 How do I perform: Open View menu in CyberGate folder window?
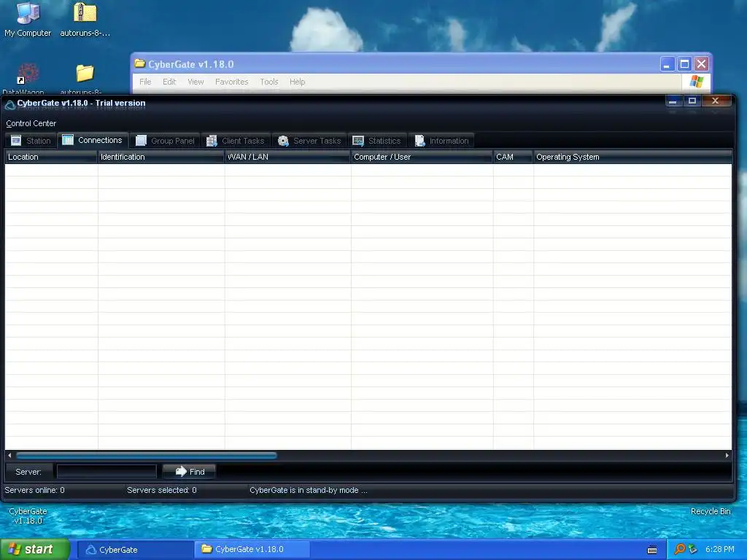(196, 82)
